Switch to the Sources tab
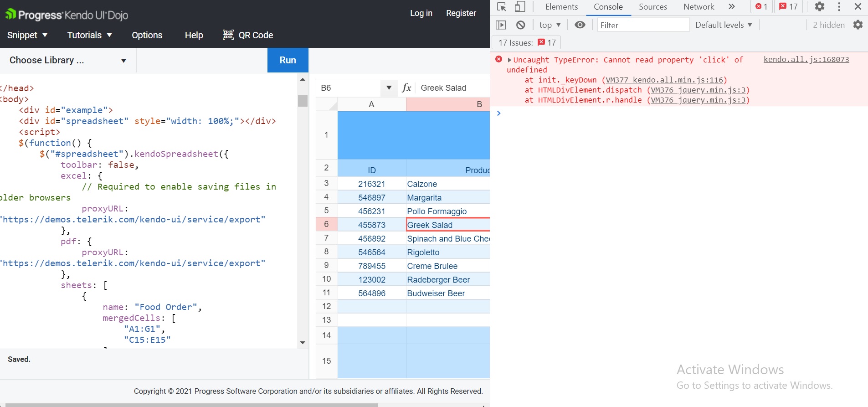 (x=652, y=7)
